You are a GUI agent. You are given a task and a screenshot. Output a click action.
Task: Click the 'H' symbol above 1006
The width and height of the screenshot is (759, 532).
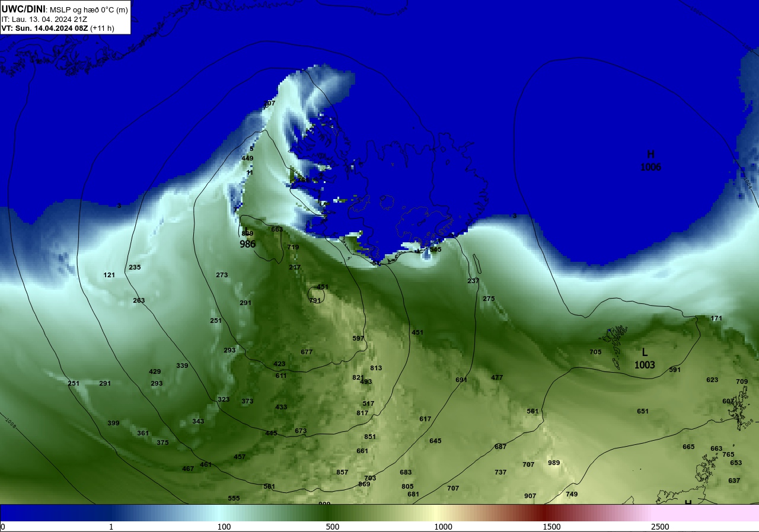pos(650,155)
